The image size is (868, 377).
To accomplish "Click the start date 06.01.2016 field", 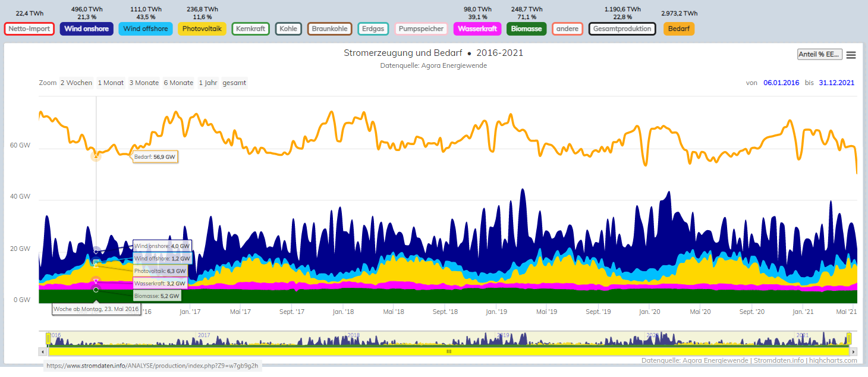I will 781,83.
